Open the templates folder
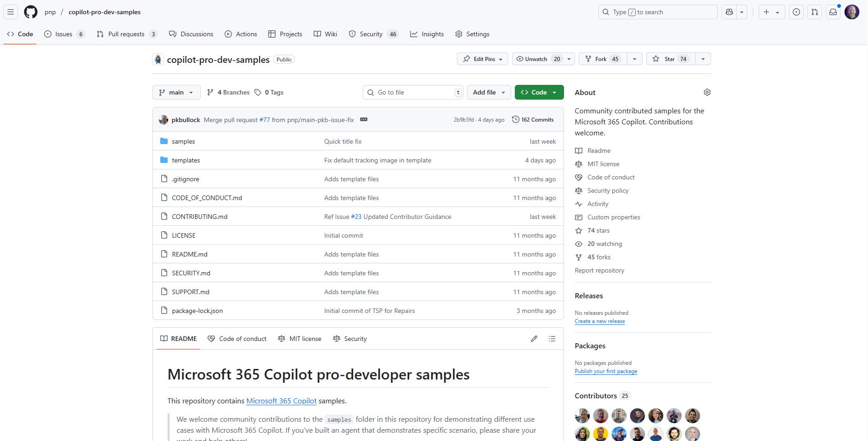 click(x=186, y=160)
